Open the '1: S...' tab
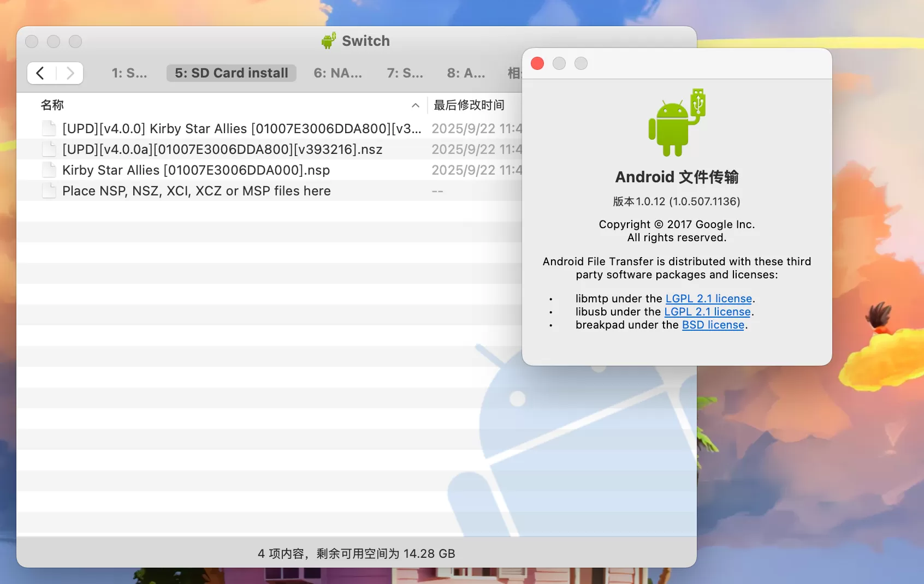This screenshot has width=924, height=584. 129,73
